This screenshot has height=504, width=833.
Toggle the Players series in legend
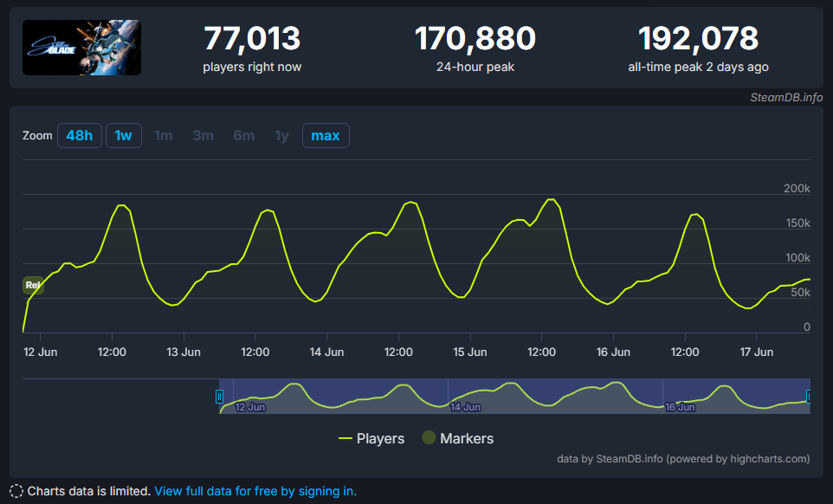tap(371, 438)
